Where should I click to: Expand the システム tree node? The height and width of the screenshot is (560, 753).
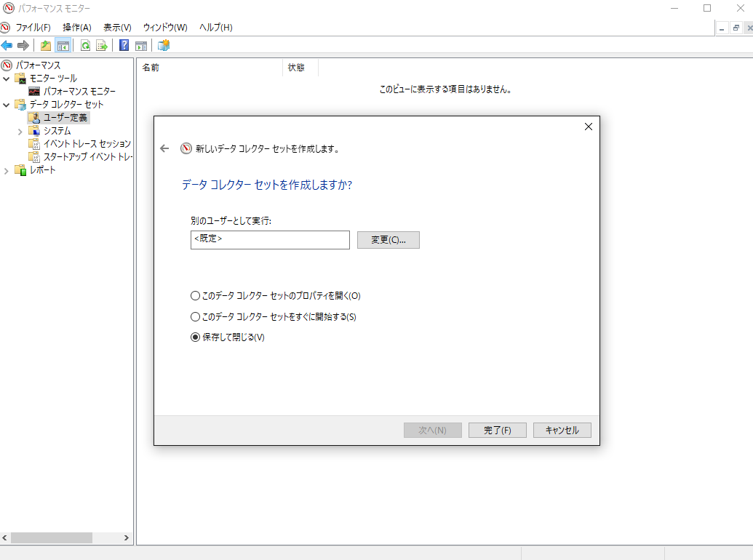pyautogui.click(x=20, y=131)
